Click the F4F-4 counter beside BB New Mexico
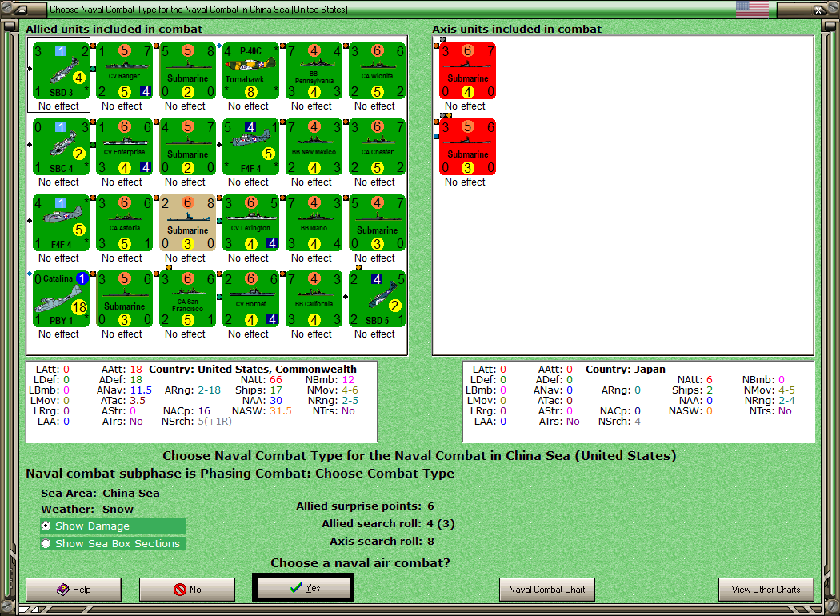Screen dimensions: 840x616 click(x=250, y=147)
